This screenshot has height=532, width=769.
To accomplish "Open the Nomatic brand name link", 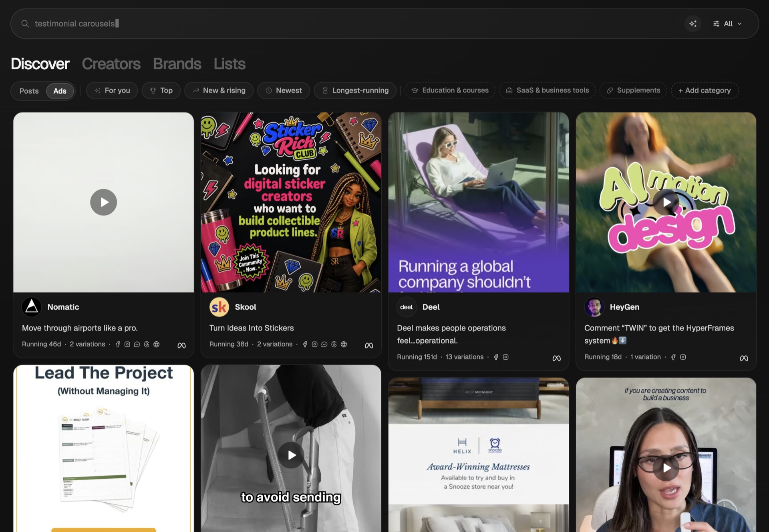I will tap(63, 307).
